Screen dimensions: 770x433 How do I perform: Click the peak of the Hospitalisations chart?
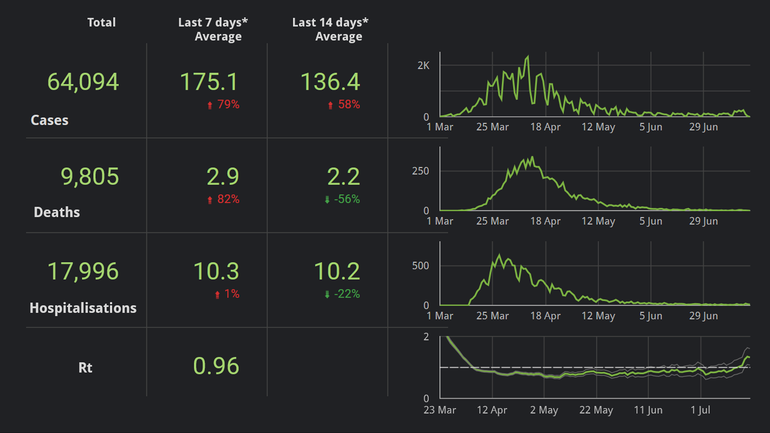497,257
